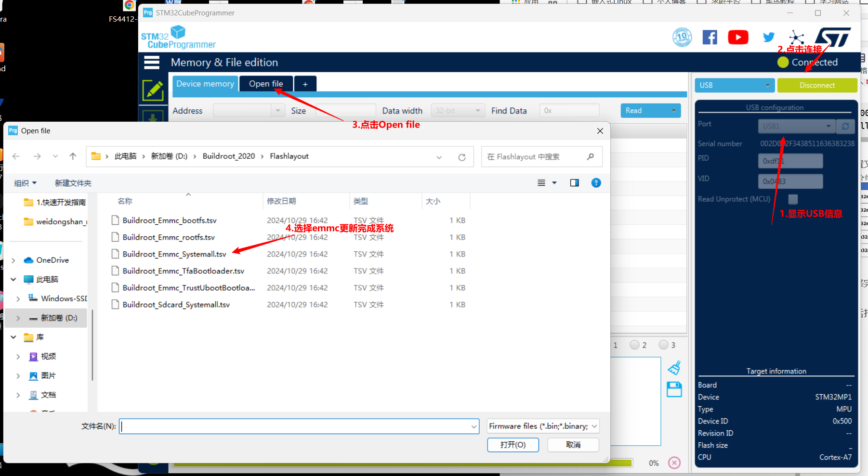
Task: Open the 组织 menu
Action: point(26,183)
